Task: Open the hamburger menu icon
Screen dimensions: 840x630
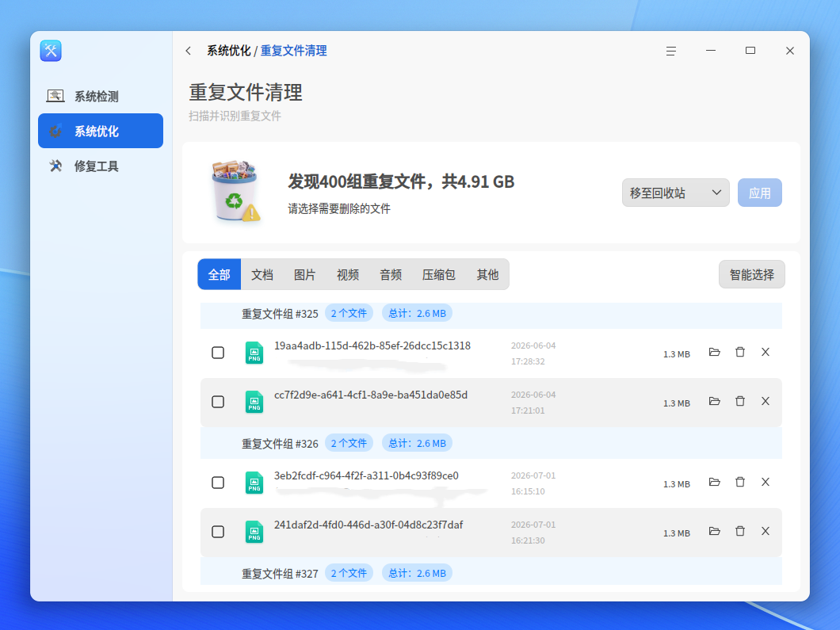Action: coord(670,51)
